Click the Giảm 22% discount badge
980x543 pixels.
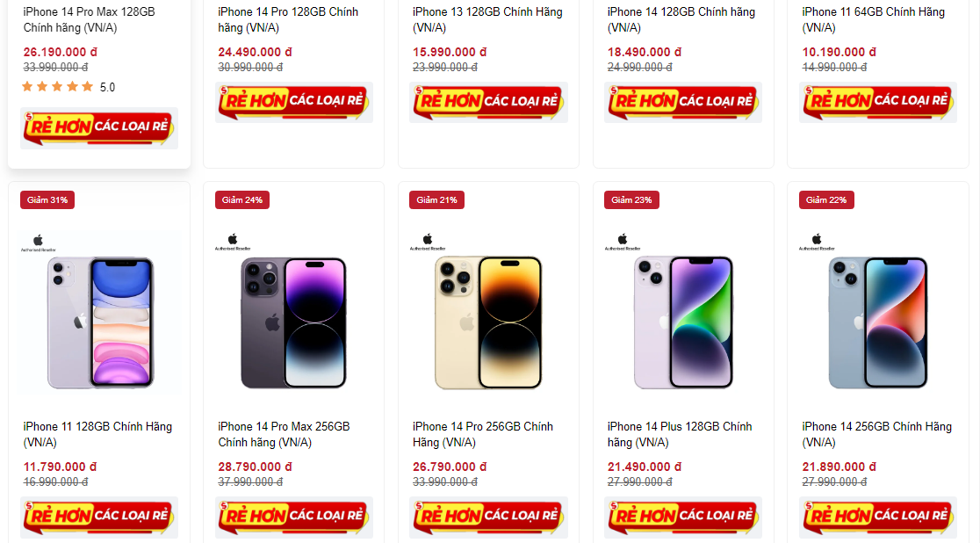(826, 200)
